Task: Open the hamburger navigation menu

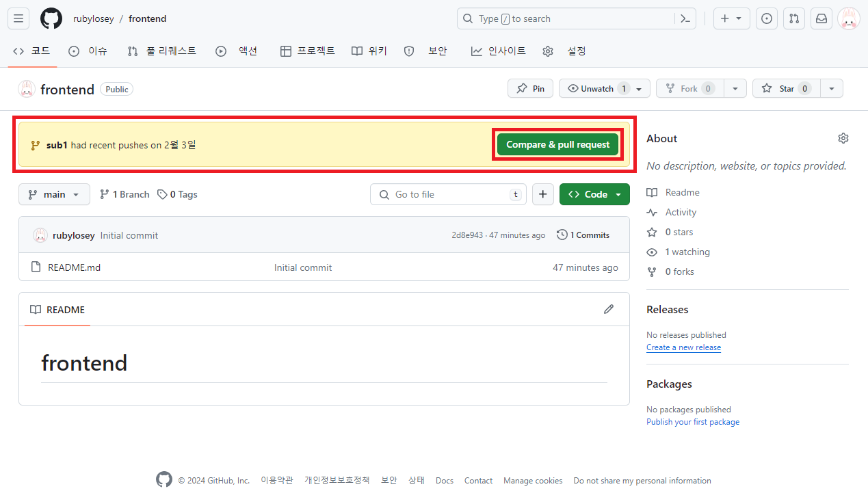Action: pos(18,18)
